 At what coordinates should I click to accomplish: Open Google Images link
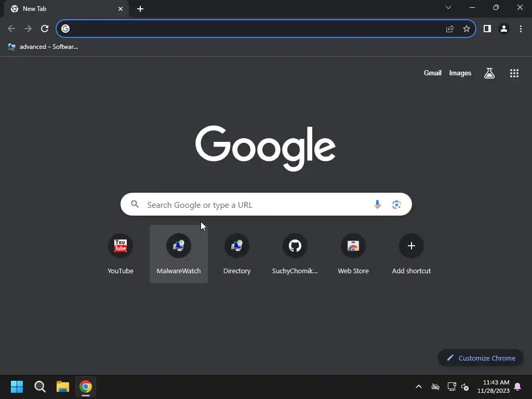coord(460,73)
